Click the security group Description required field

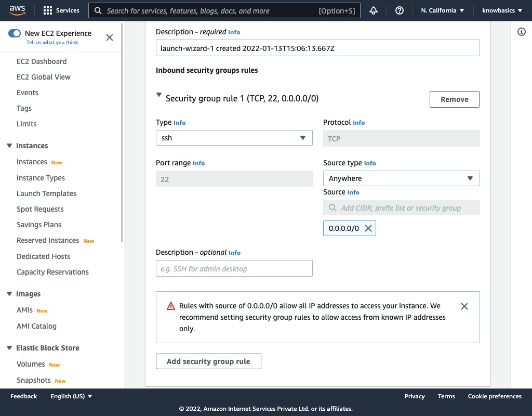tap(317, 48)
